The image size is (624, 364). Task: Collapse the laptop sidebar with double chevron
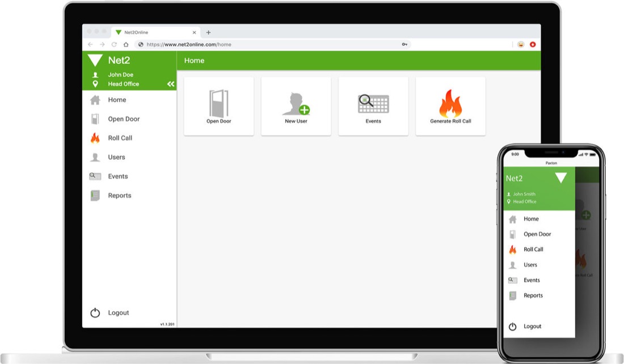(x=171, y=84)
